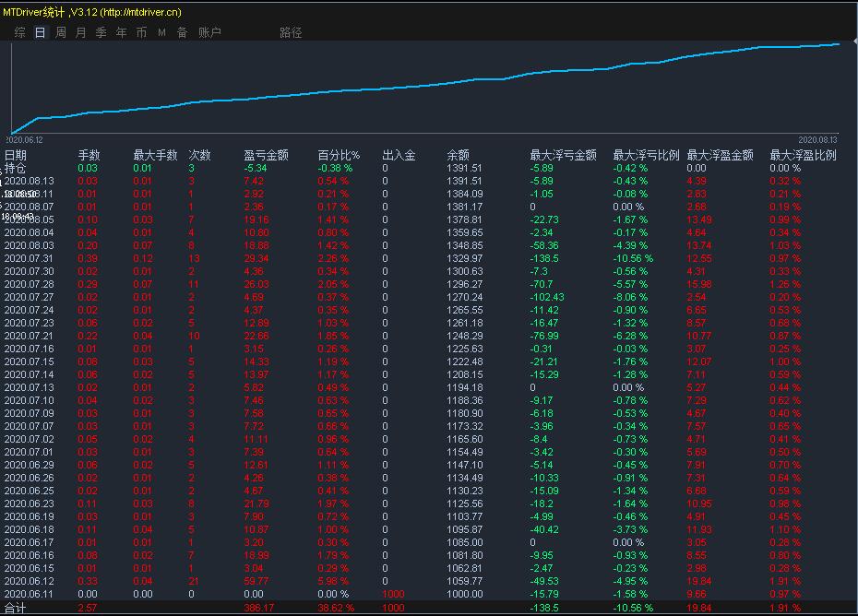
Task: Click the 2020.07.31 date cell
Action: tap(29, 258)
